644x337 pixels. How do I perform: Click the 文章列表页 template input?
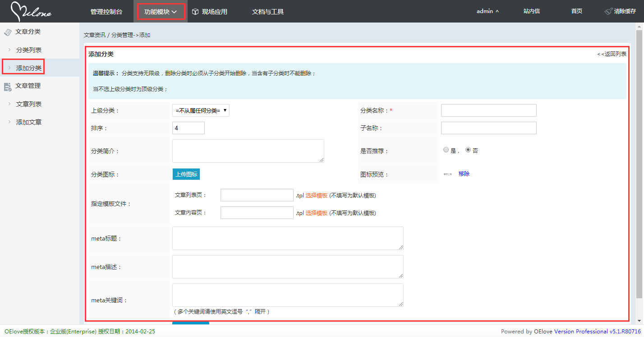click(257, 195)
